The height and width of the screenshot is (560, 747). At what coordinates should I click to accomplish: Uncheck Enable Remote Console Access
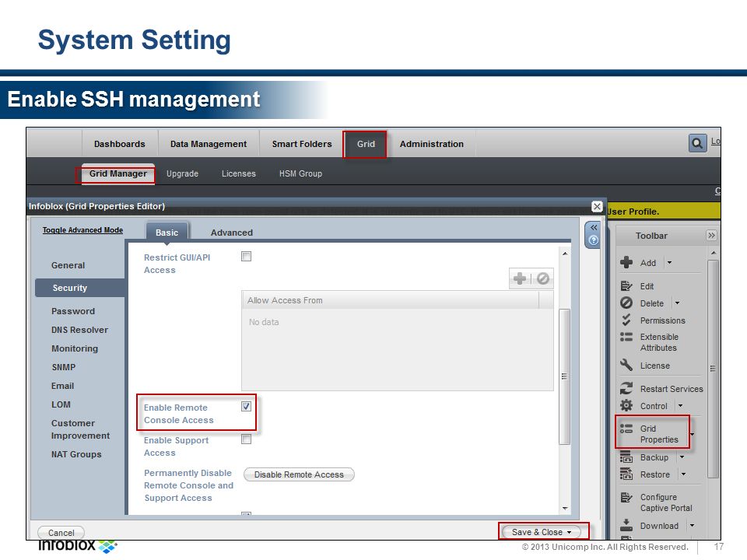click(x=247, y=406)
